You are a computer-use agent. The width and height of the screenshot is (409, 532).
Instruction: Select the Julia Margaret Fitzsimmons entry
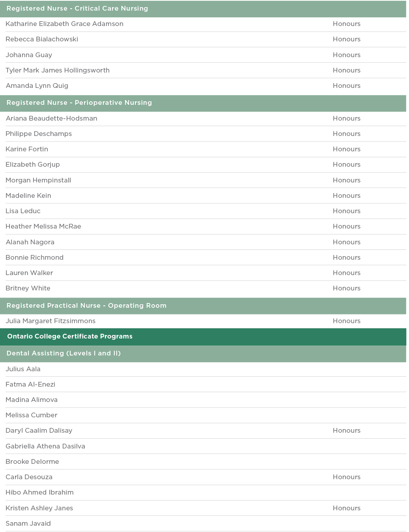pos(50,321)
